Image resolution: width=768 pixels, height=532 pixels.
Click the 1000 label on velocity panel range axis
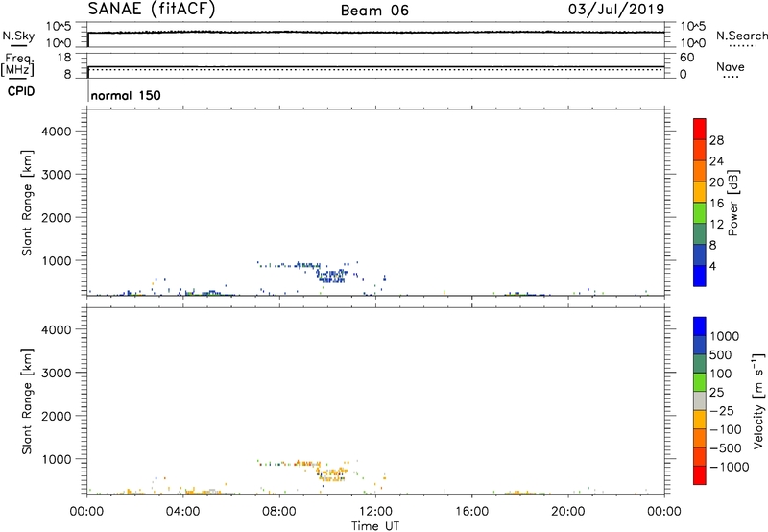(x=57, y=459)
